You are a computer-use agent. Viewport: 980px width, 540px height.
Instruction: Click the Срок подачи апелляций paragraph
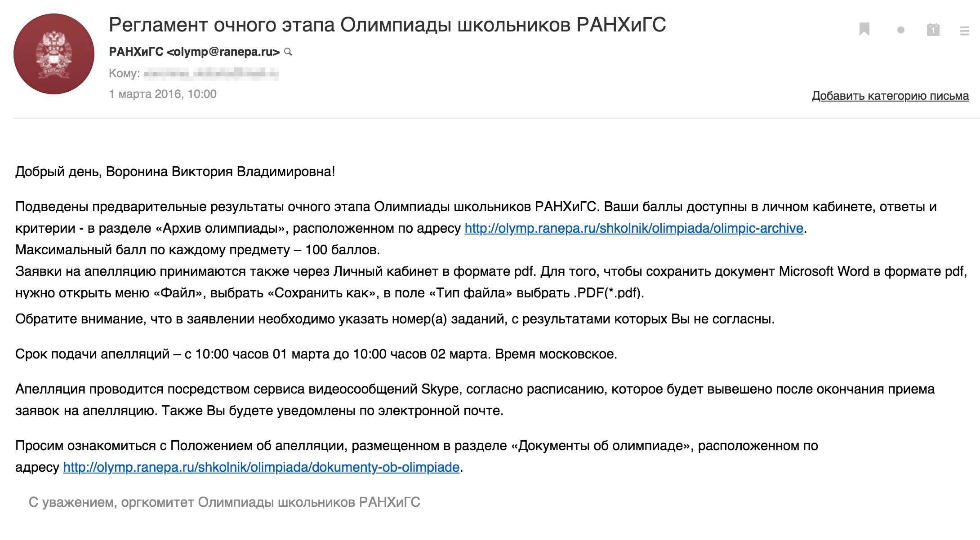tap(316, 354)
